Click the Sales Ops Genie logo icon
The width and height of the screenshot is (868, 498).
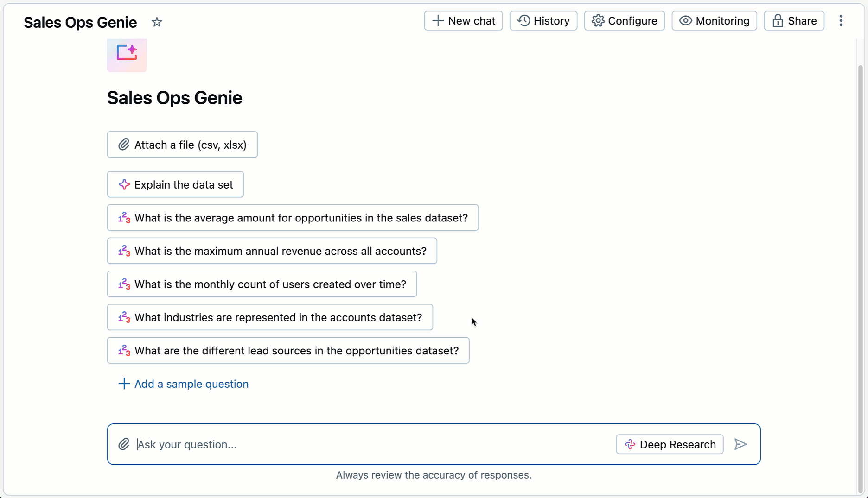tap(126, 55)
